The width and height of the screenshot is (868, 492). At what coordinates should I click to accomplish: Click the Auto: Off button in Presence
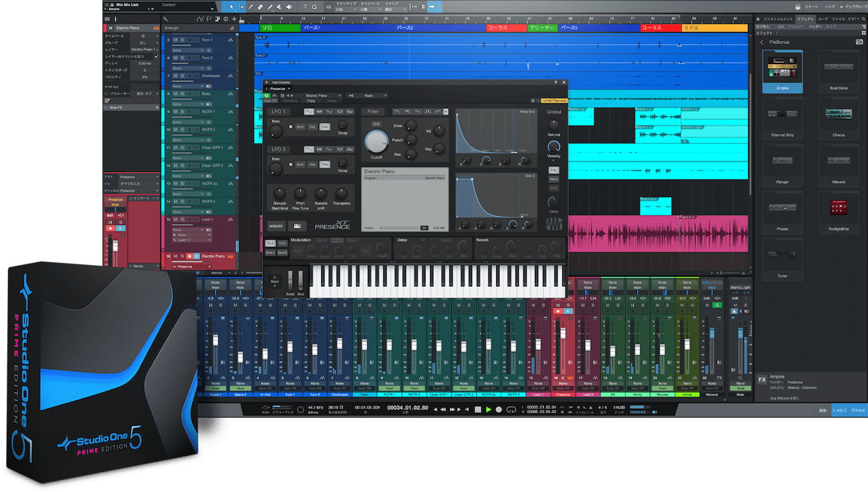tap(270, 101)
